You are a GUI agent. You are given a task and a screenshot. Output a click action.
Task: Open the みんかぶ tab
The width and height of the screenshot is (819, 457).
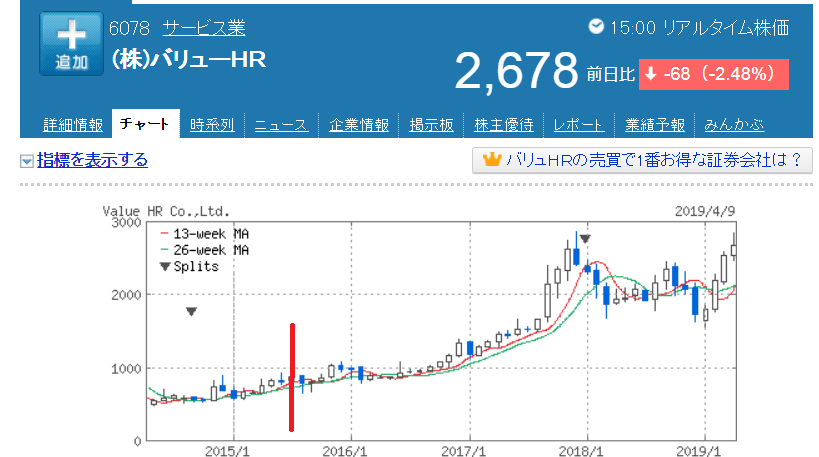pos(734,125)
